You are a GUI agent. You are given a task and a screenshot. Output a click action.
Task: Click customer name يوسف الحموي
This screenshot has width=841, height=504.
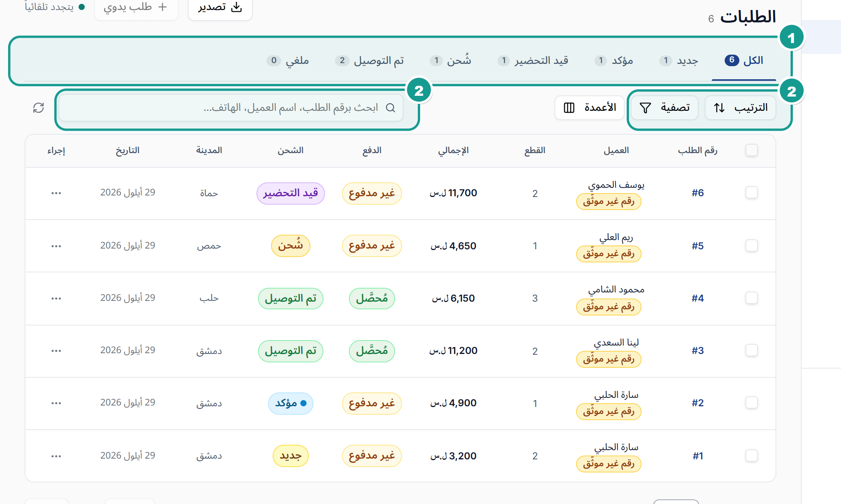pyautogui.click(x=616, y=185)
